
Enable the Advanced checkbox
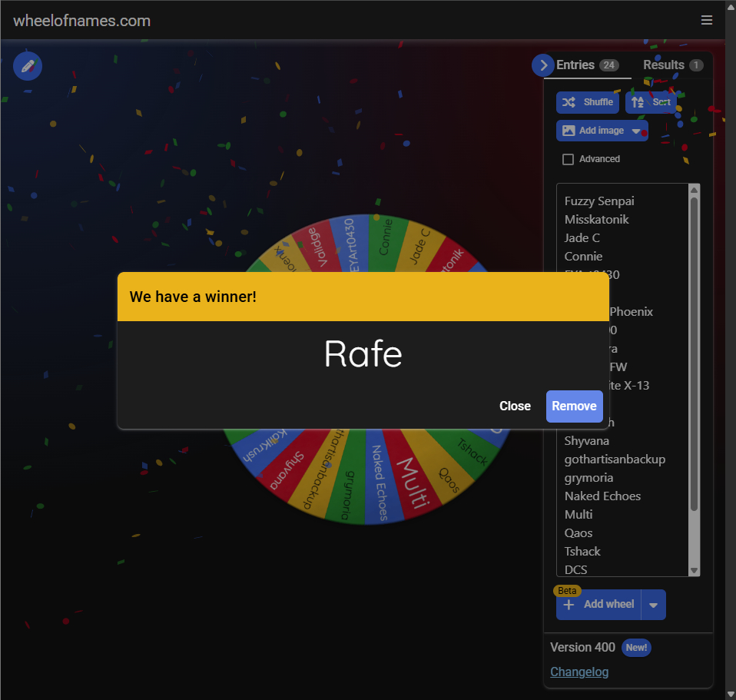coord(569,159)
